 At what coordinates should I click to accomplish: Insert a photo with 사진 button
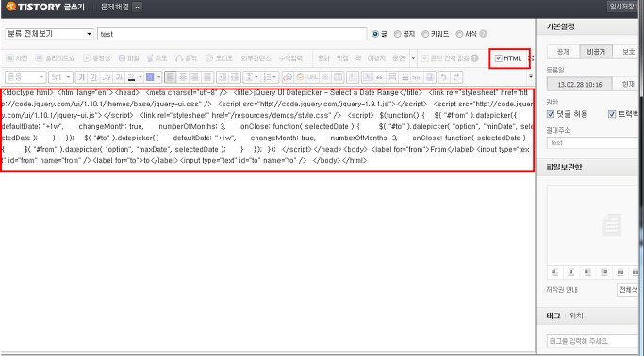coord(17,58)
